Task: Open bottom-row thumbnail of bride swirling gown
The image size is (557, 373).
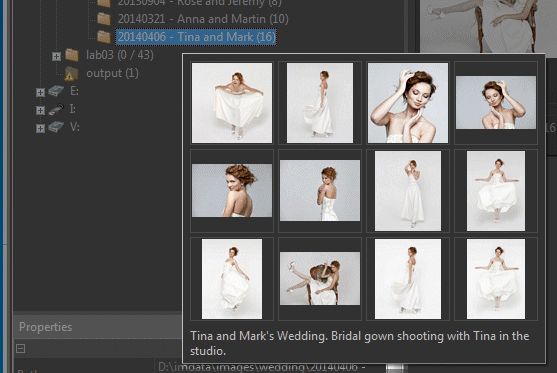Action: click(232, 279)
